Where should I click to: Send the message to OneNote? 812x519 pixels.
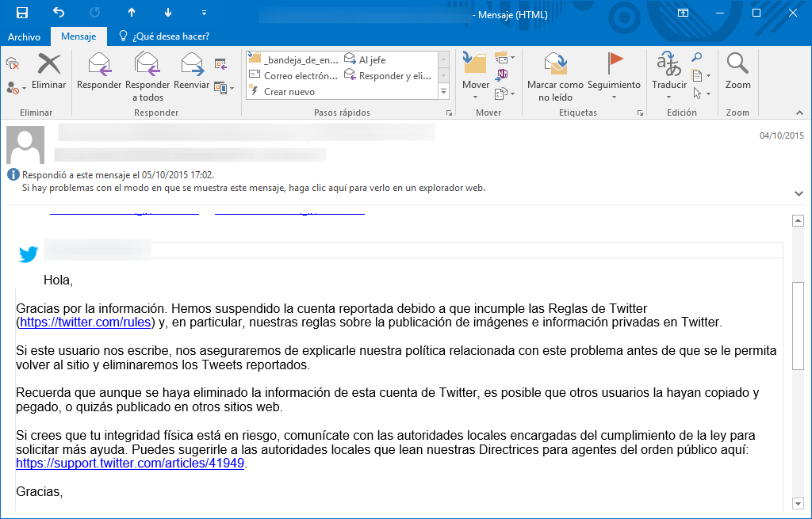coord(502,75)
